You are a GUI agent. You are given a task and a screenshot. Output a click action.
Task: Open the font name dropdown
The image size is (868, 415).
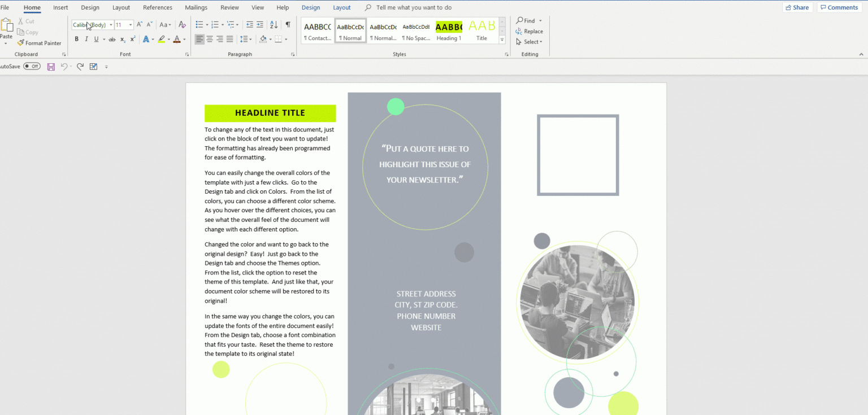[x=111, y=25]
